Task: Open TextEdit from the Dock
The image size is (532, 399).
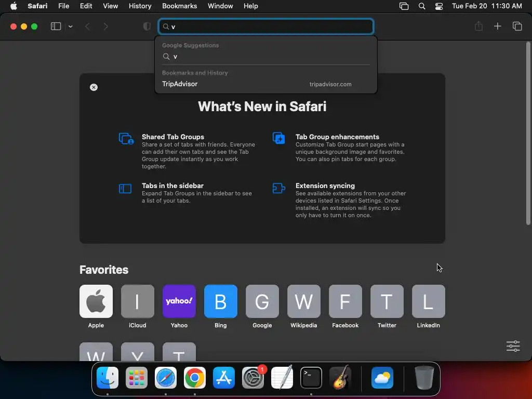Action: [282, 378]
